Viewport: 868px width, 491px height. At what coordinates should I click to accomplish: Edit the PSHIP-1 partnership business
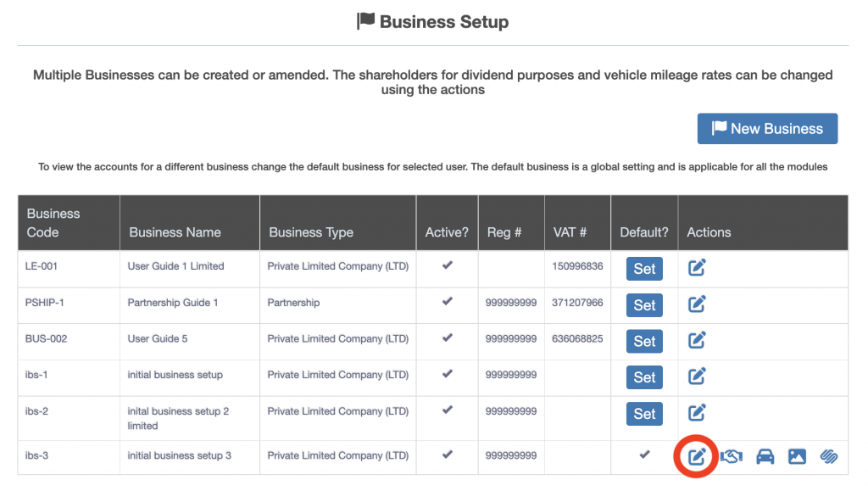[697, 304]
